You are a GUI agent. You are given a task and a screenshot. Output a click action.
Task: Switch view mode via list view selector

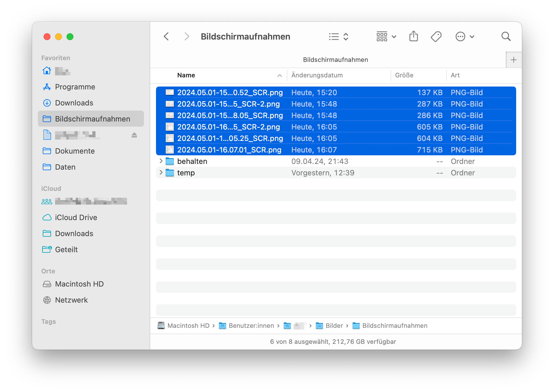pos(338,36)
